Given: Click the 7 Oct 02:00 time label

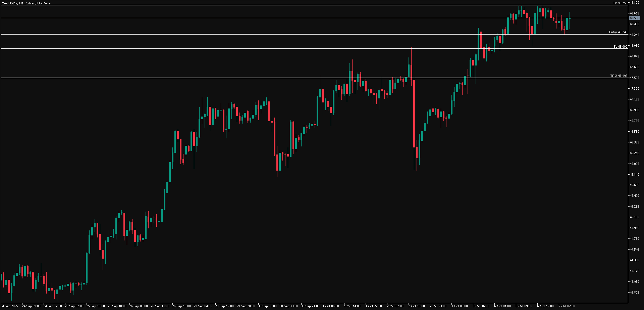Looking at the screenshot, I should [x=567, y=306].
